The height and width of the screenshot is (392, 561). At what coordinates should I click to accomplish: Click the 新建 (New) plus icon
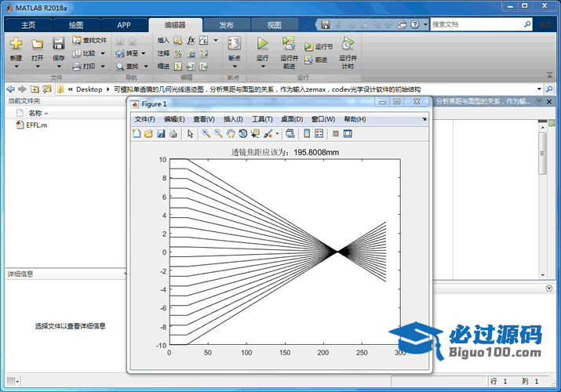pyautogui.click(x=16, y=44)
